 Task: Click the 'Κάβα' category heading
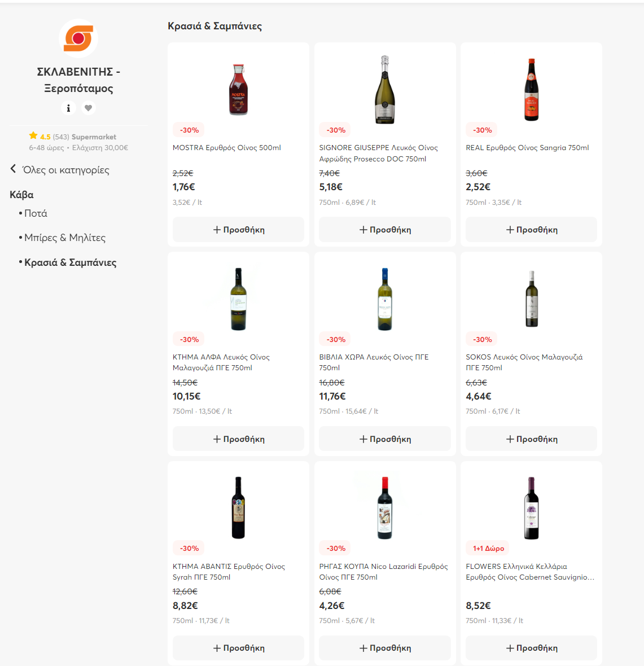click(21, 195)
